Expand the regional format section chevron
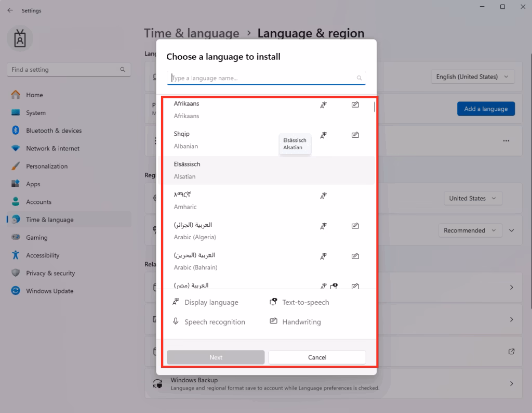This screenshot has height=413, width=532. click(x=511, y=230)
